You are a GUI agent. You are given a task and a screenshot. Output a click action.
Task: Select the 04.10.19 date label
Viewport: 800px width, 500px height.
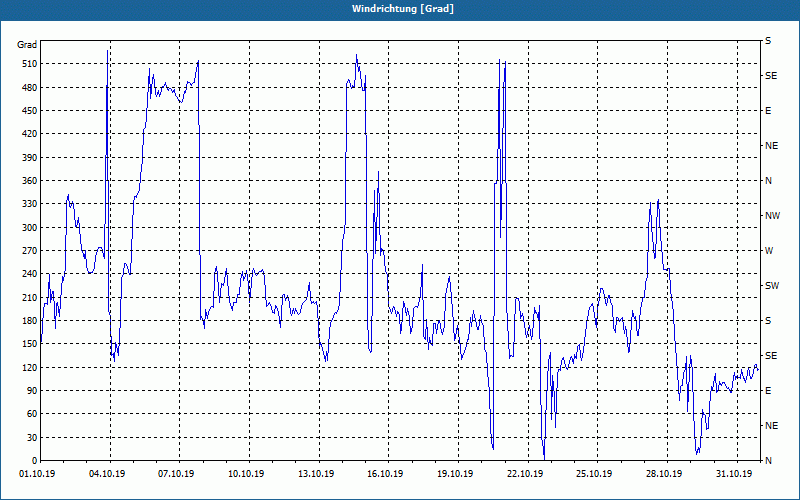tap(107, 474)
